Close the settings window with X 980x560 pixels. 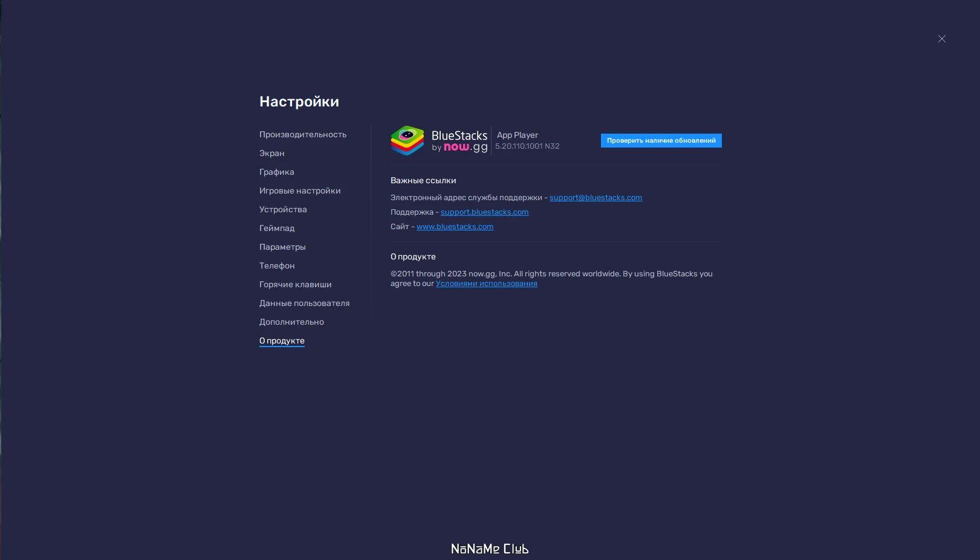click(x=942, y=39)
